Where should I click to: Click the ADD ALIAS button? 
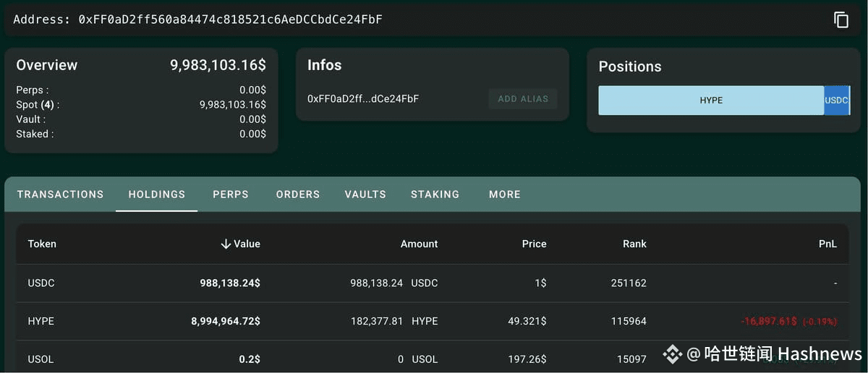click(x=523, y=99)
